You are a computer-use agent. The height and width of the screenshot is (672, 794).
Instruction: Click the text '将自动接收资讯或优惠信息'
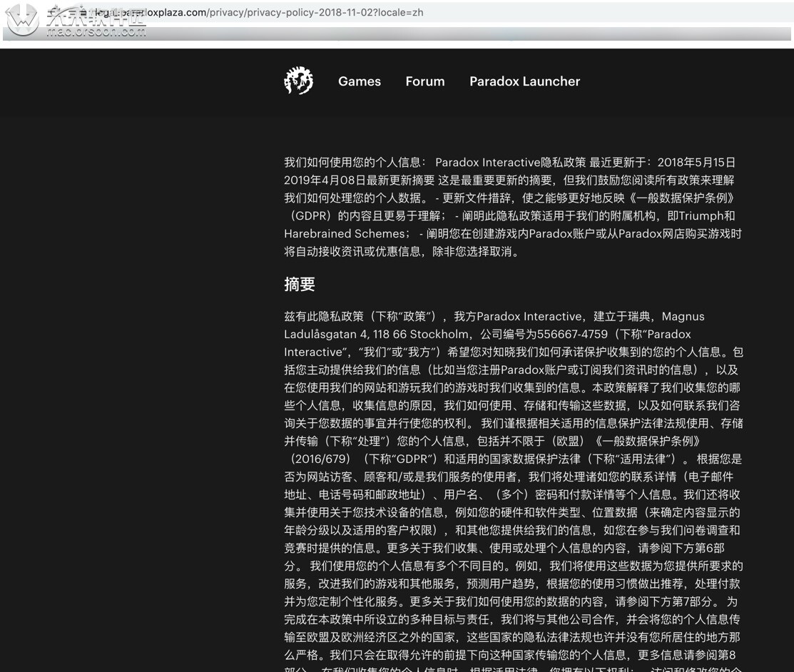[352, 252]
